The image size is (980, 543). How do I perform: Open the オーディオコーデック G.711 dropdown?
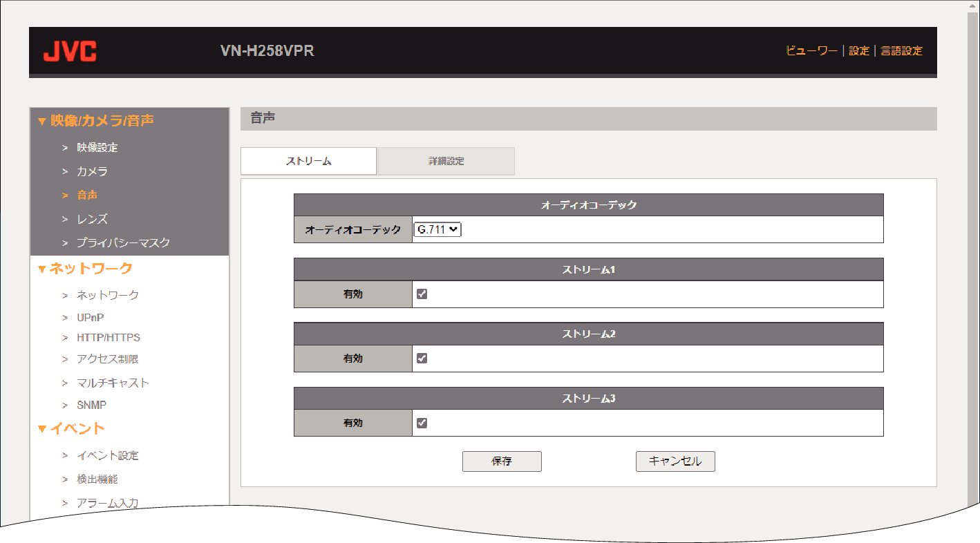pyautogui.click(x=437, y=229)
